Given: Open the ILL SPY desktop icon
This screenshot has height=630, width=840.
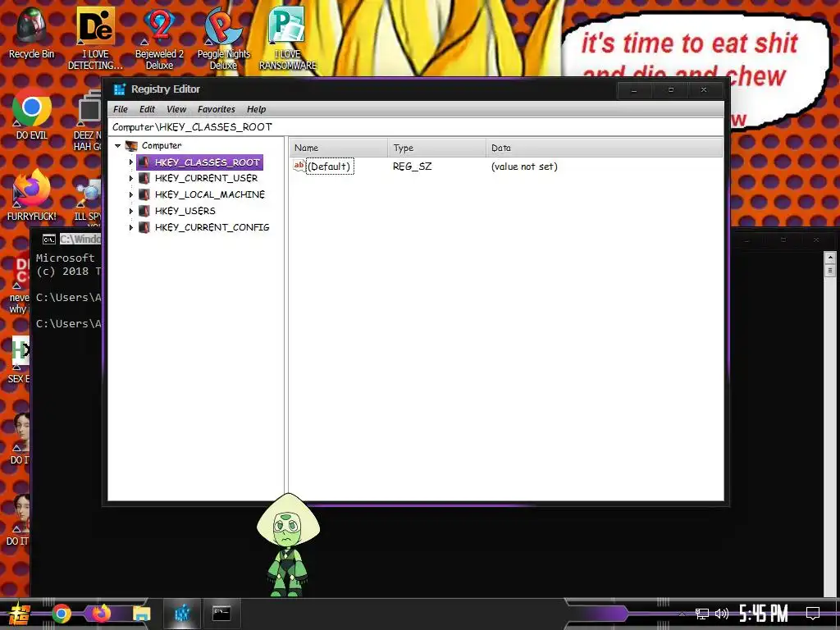Looking at the screenshot, I should 88,201.
